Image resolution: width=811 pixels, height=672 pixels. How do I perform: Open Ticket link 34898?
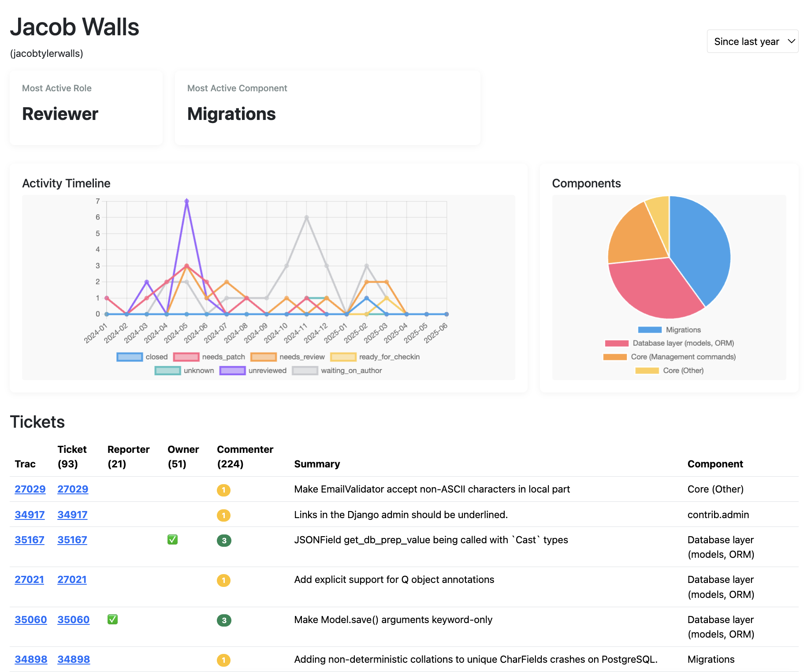click(74, 659)
